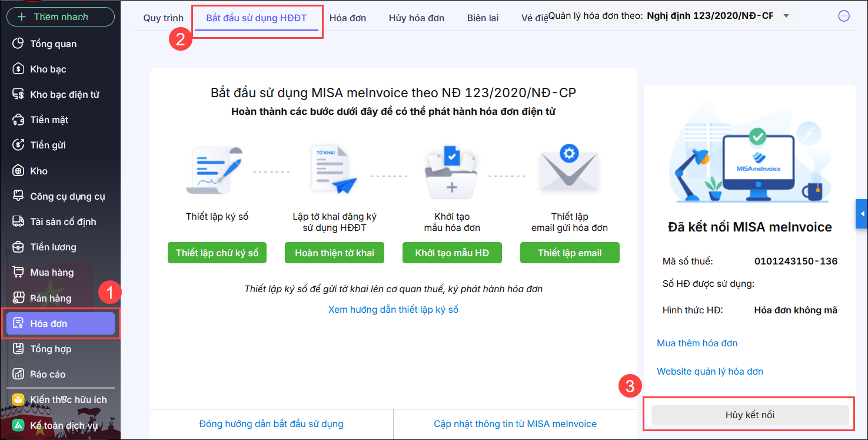Click the Công cụ dụng cụ icon
The width and height of the screenshot is (868, 440).
[19, 196]
